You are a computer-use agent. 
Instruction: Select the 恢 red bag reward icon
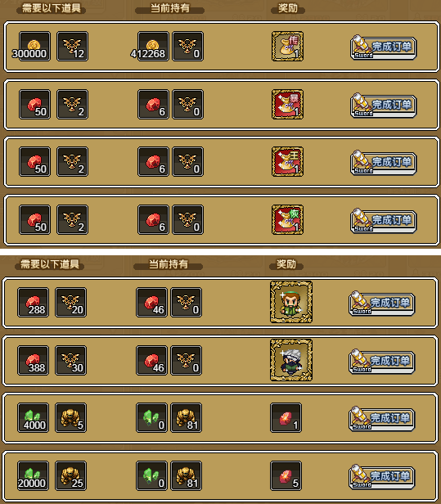coord(287,220)
